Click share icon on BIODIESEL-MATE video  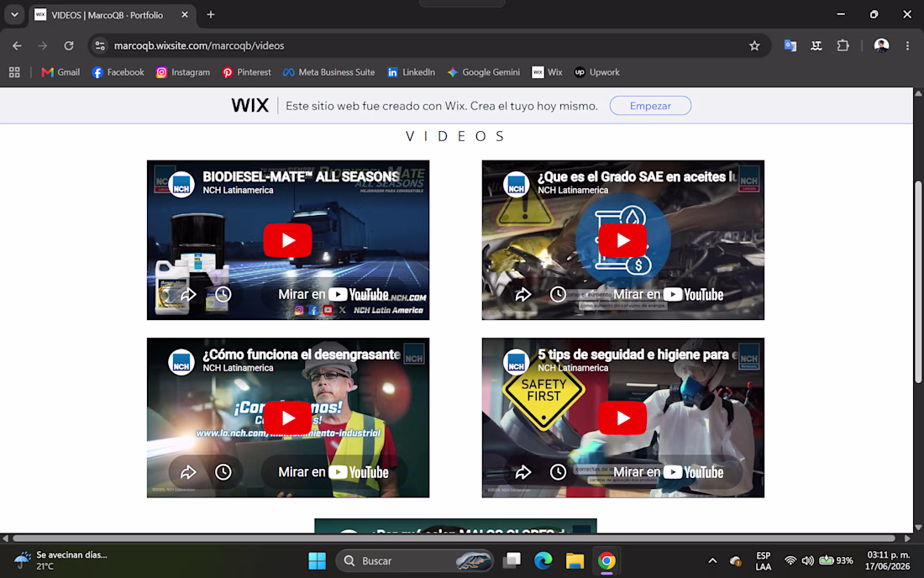point(188,295)
